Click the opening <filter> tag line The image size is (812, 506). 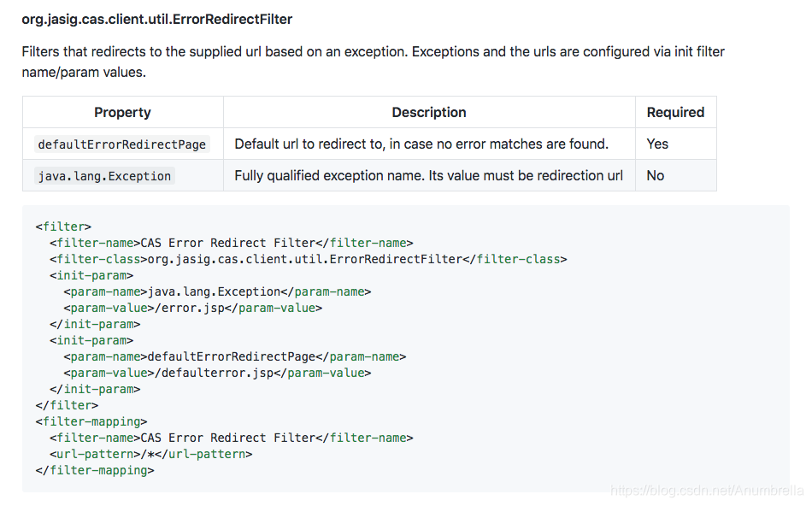point(63,227)
